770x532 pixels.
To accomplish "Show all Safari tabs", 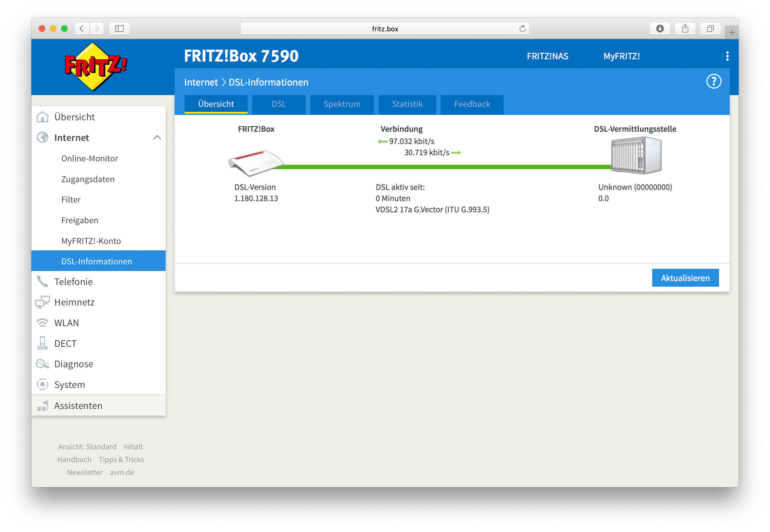I will (710, 28).
